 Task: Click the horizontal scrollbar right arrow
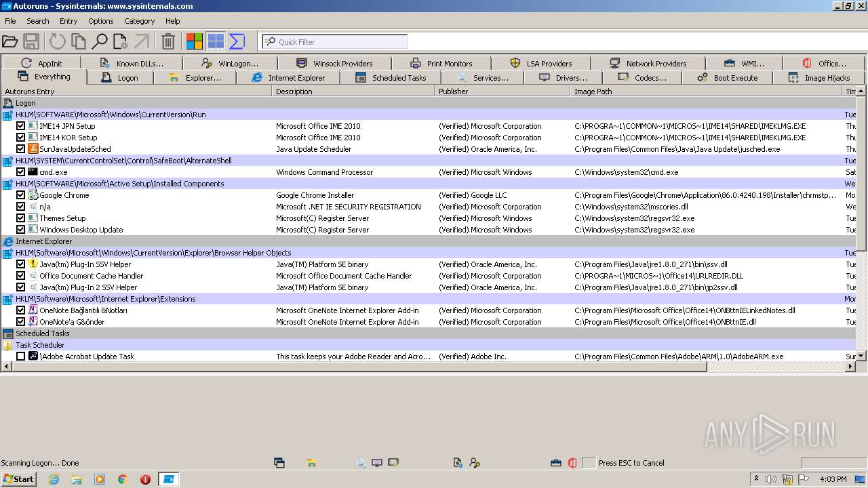click(850, 367)
